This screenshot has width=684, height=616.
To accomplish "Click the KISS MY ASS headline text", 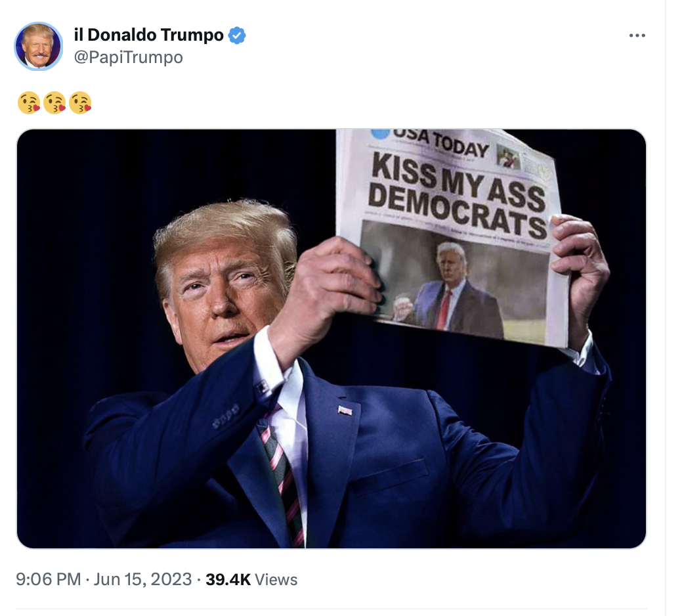I will click(458, 184).
